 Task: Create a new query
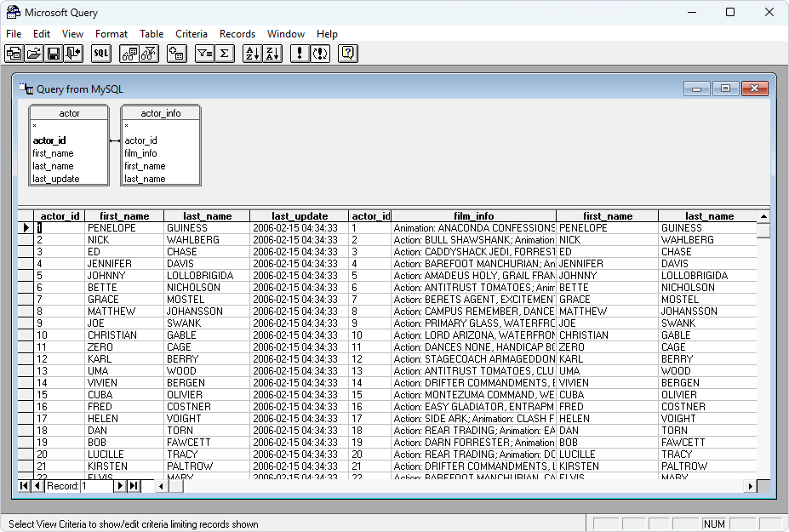pos(14,54)
